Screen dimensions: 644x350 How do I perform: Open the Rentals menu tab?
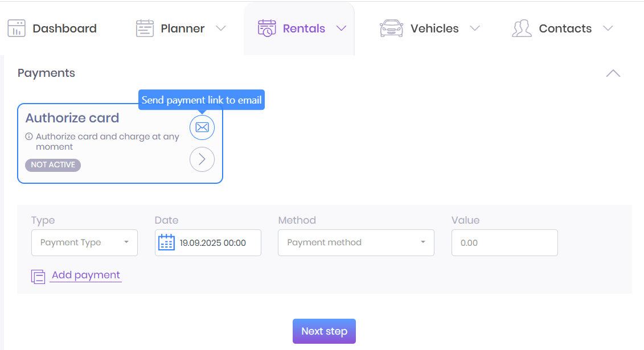303,28
